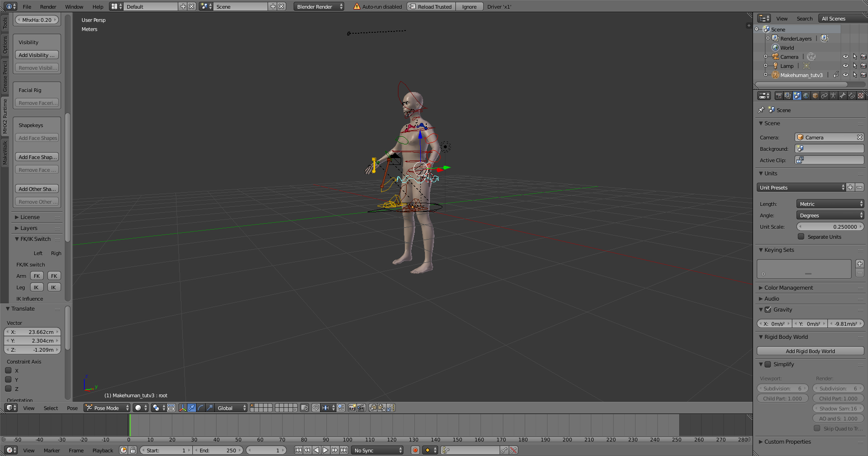Open the Armature data properties tab
Image resolution: width=868 pixels, height=456 pixels.
tap(833, 96)
